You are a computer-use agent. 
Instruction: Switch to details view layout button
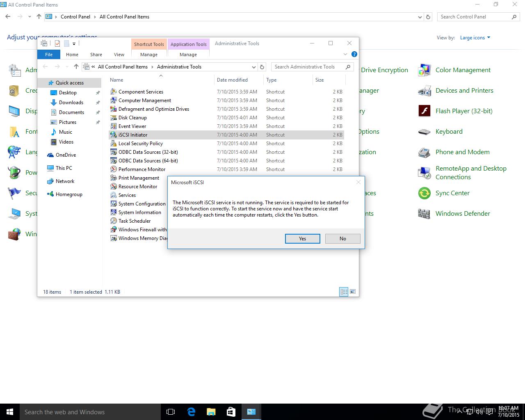click(344, 292)
